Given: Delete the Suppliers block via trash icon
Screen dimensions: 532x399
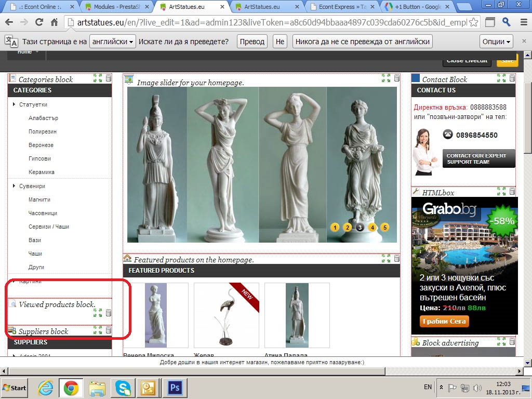Looking at the screenshot, I should click(109, 330).
